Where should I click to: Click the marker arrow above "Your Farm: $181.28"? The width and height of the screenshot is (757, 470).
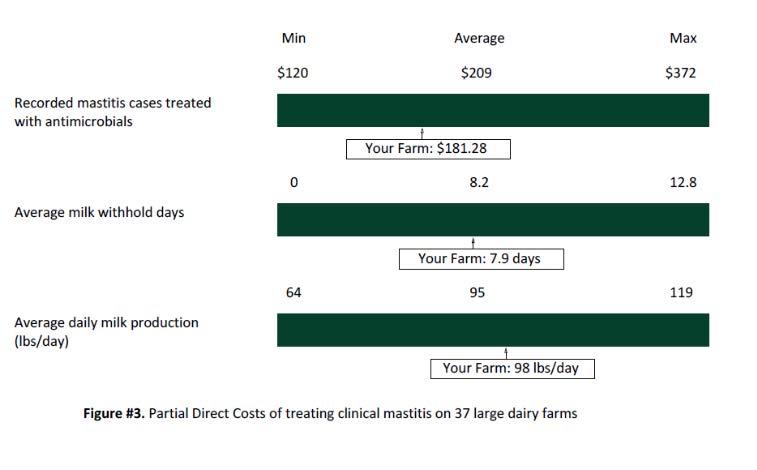pos(423,132)
